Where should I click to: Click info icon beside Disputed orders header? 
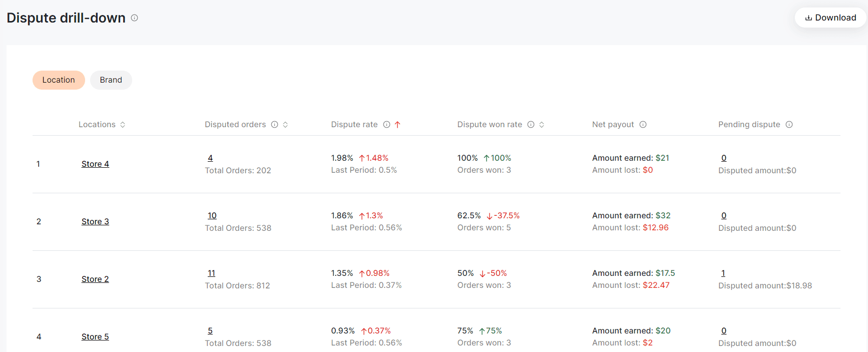click(274, 125)
